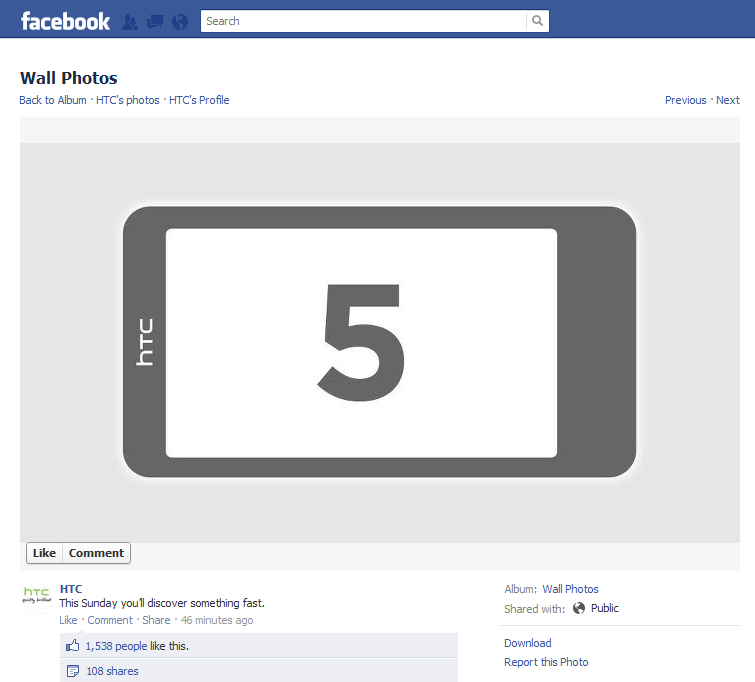
Task: Click the Share link under the caption
Action: tap(156, 620)
